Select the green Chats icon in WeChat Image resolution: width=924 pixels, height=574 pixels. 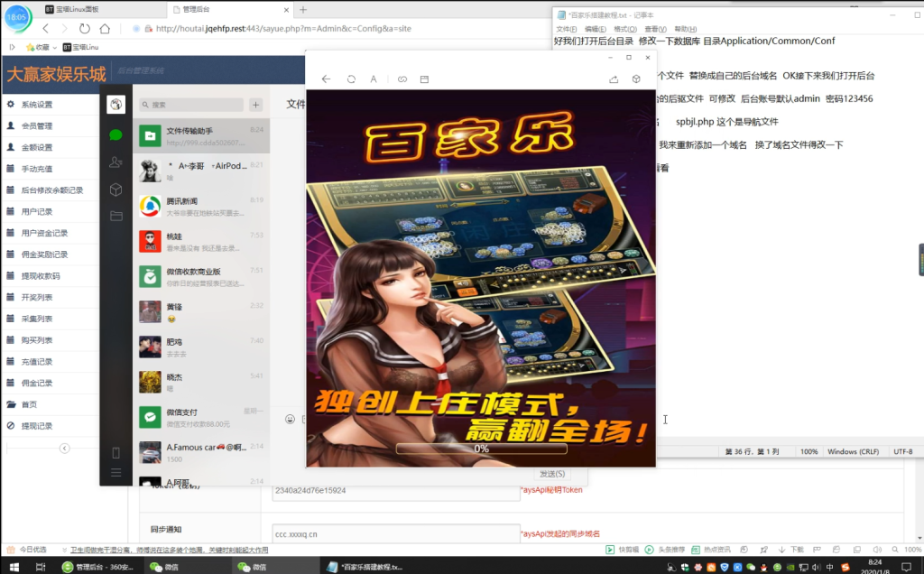point(116,135)
